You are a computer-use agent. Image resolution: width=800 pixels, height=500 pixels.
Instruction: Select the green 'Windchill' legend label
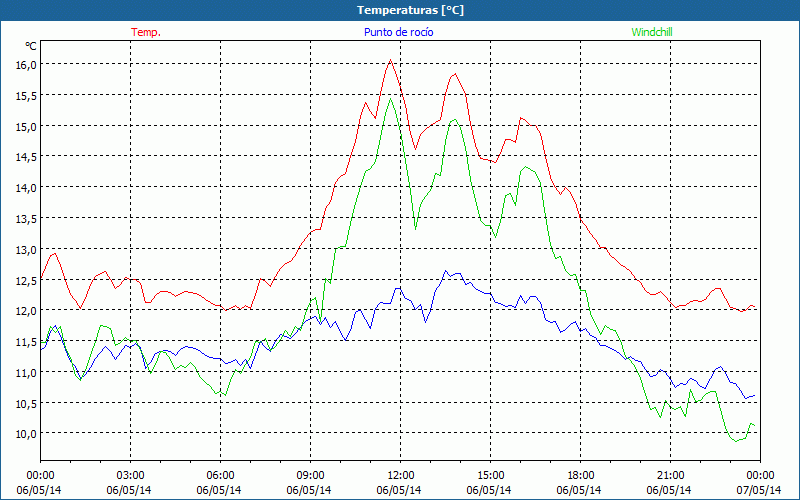pyautogui.click(x=652, y=32)
